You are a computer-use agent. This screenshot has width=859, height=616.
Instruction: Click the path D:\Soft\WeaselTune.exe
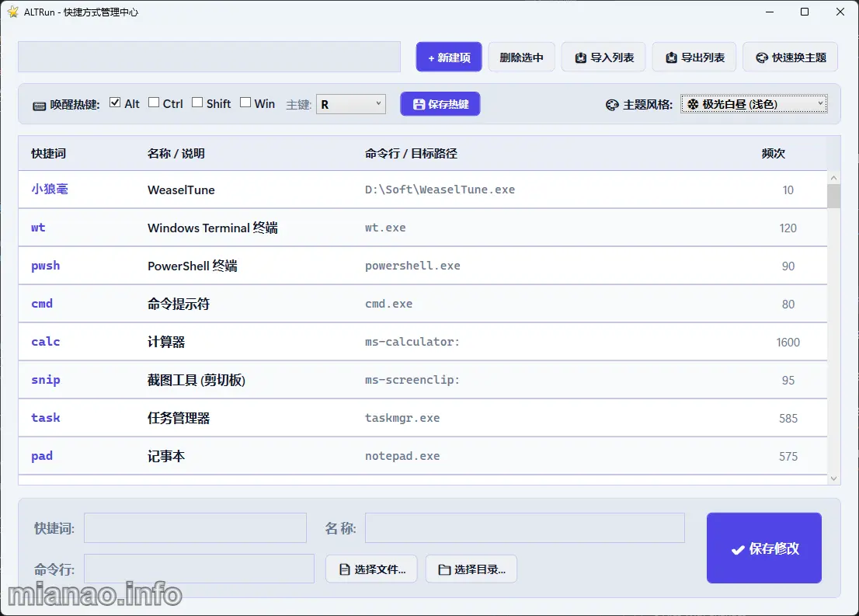[440, 190]
